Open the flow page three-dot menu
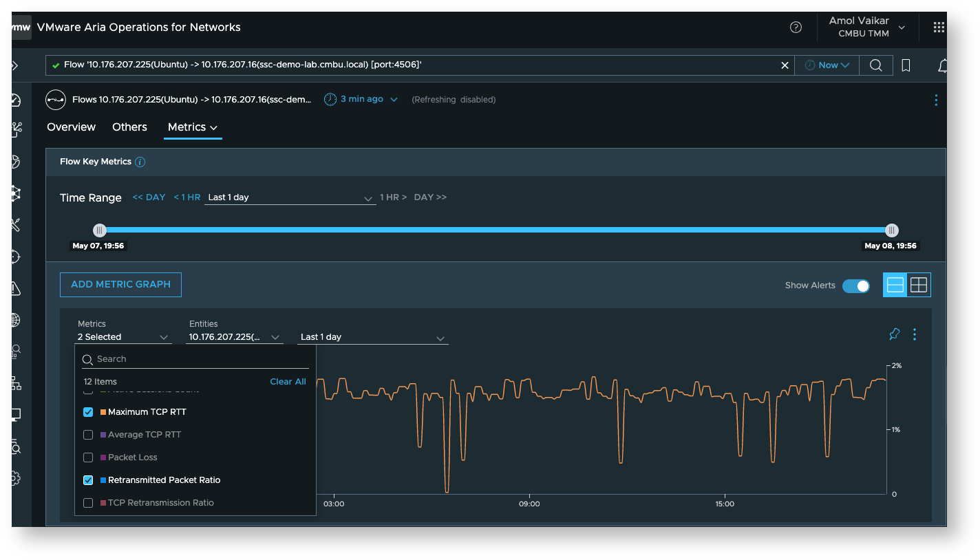The height and width of the screenshot is (560, 980). coord(936,100)
